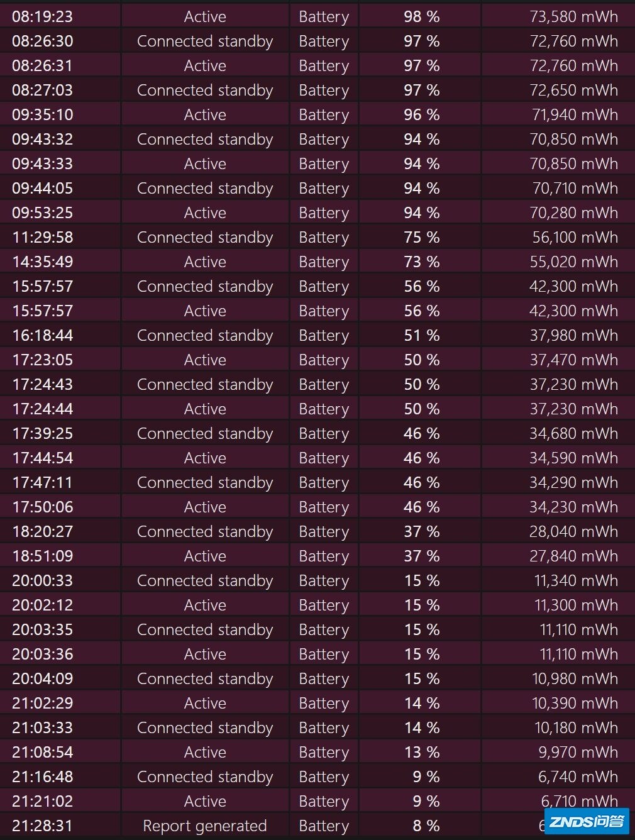Click the 98 % battery percentage

click(x=421, y=17)
